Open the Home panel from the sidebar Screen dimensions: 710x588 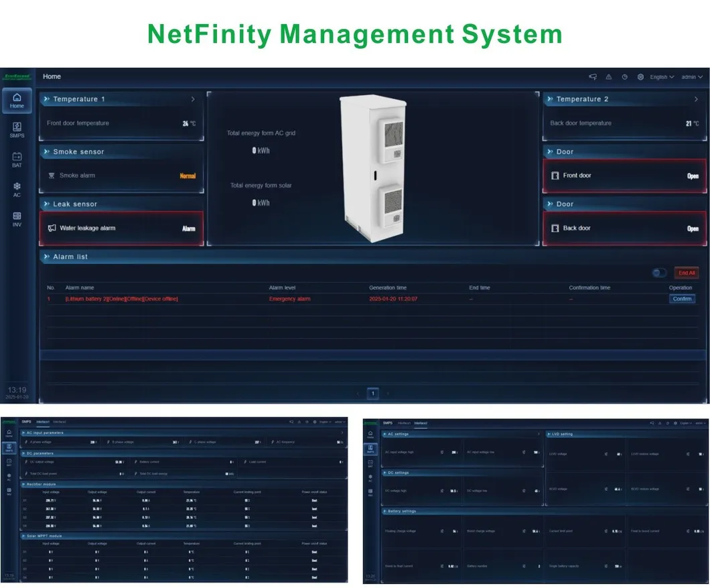coord(17,100)
